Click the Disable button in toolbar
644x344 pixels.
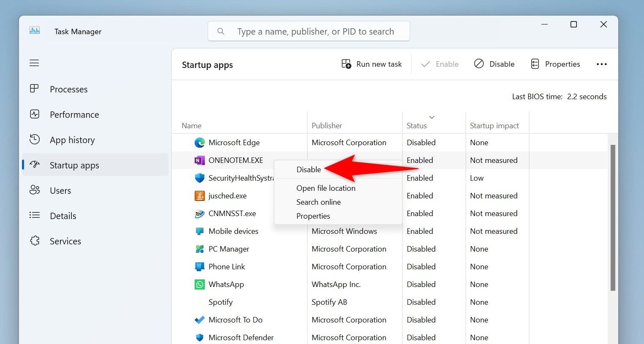pyautogui.click(x=494, y=64)
